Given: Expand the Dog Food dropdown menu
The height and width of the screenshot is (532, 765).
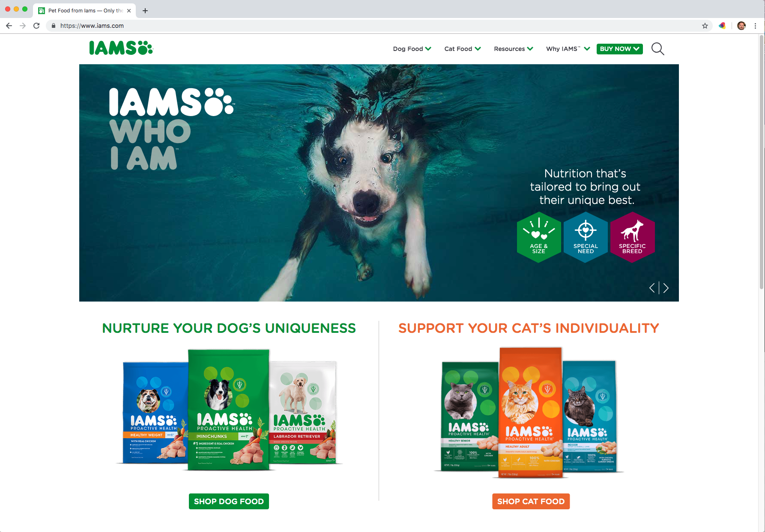Looking at the screenshot, I should [x=412, y=49].
